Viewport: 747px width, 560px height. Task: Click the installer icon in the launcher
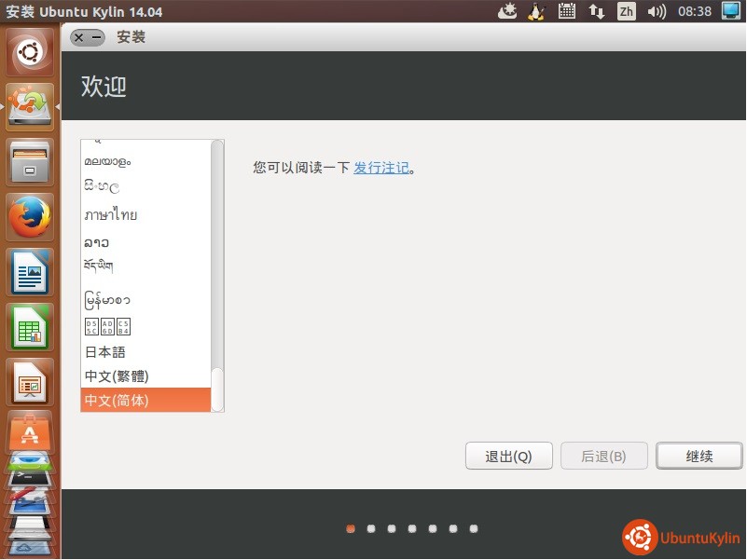tap(31, 107)
